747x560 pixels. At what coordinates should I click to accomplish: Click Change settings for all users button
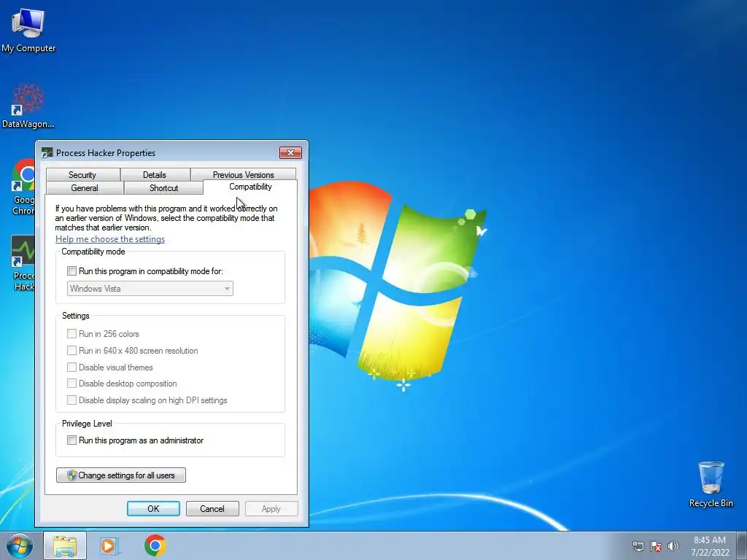pos(121,475)
